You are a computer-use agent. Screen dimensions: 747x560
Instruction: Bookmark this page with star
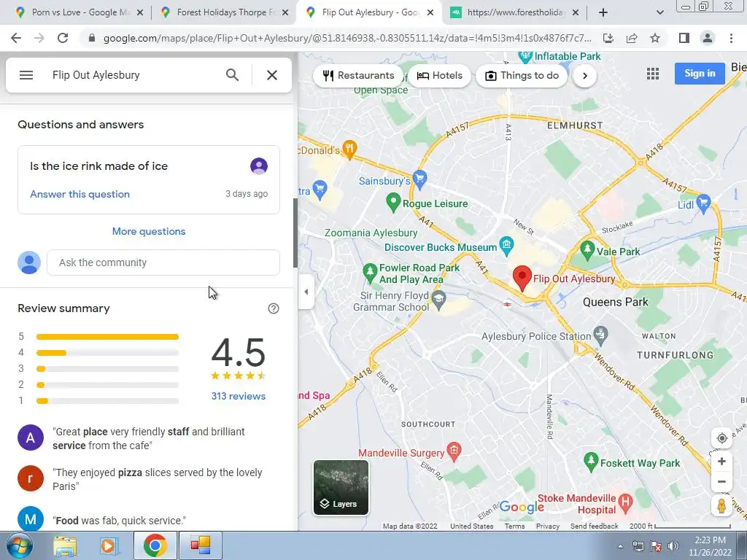tap(655, 38)
